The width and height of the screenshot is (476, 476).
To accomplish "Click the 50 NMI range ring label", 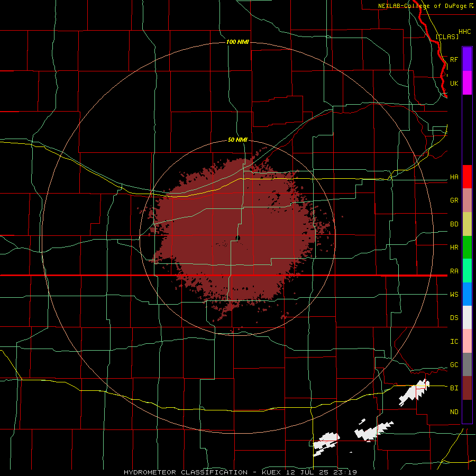I will (237, 140).
